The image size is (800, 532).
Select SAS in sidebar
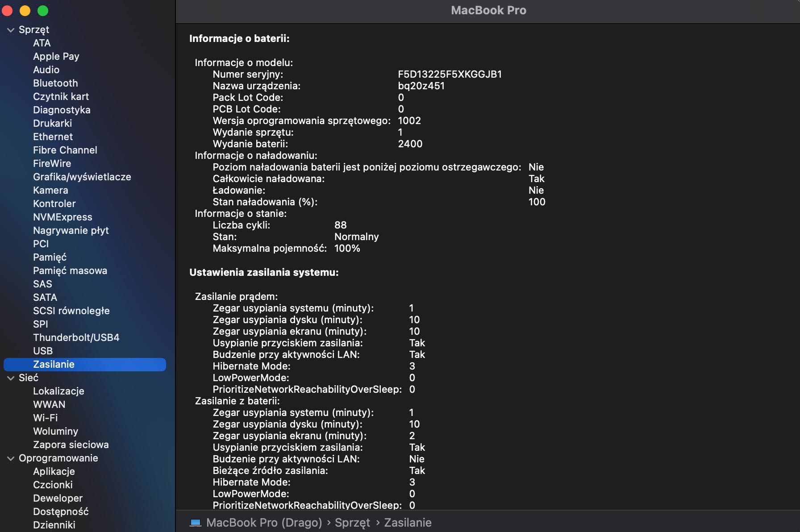[42, 284]
